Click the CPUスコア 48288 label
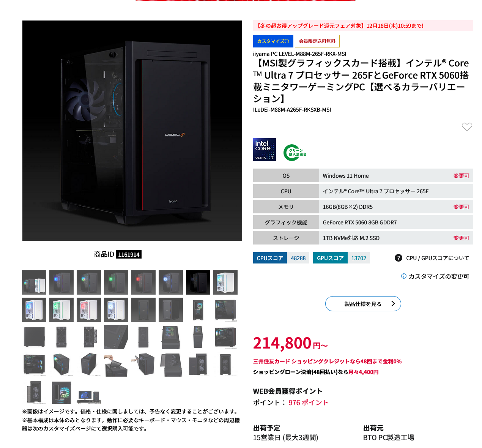The image size is (482, 448). click(281, 258)
